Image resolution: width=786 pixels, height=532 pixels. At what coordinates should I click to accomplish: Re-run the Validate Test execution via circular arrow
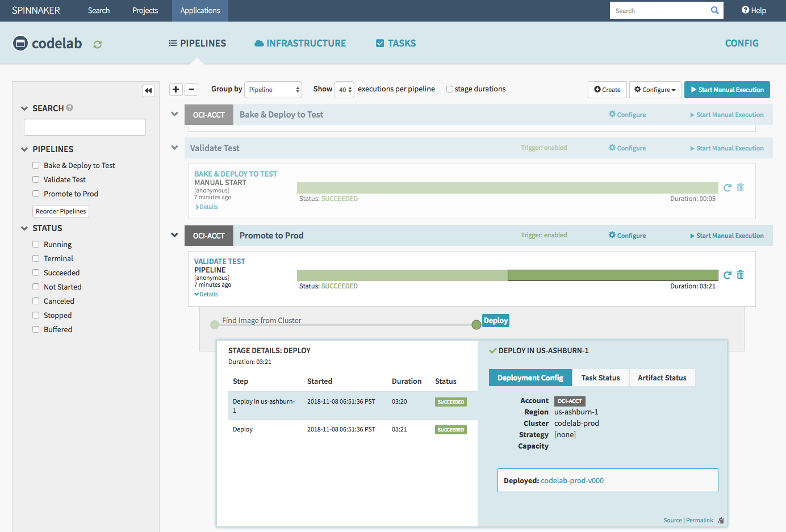(x=728, y=274)
